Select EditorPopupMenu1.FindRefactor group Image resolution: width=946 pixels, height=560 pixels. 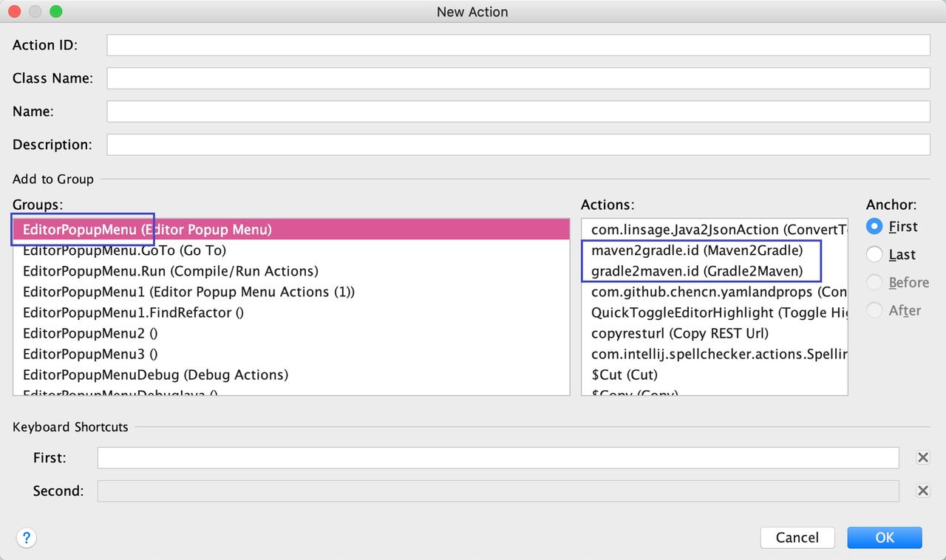(x=133, y=313)
